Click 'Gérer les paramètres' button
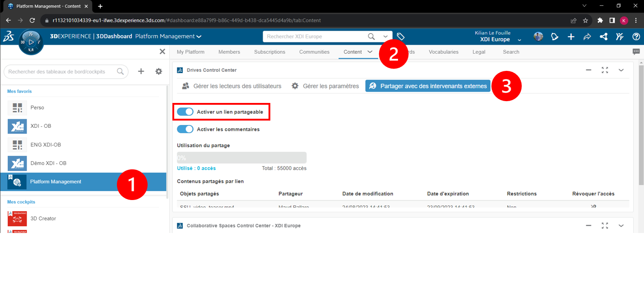The width and height of the screenshot is (644, 298). pos(325,86)
